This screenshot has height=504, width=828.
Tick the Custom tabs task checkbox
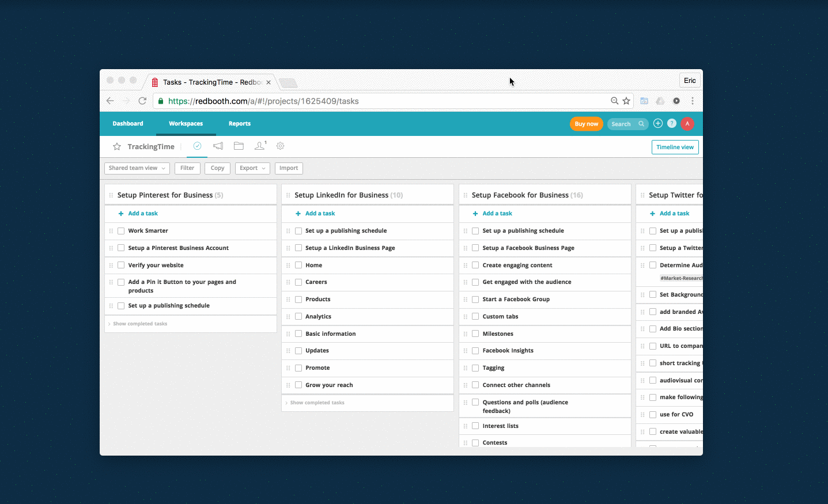pyautogui.click(x=475, y=316)
